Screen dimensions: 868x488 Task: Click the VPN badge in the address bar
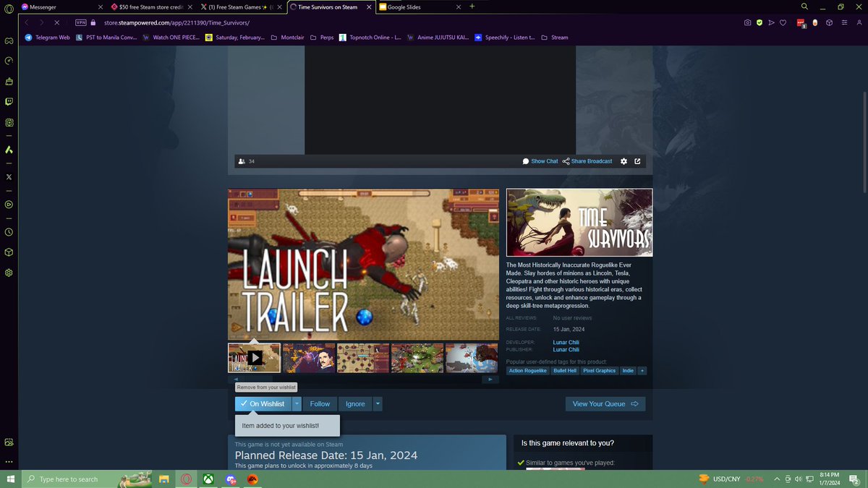click(81, 22)
